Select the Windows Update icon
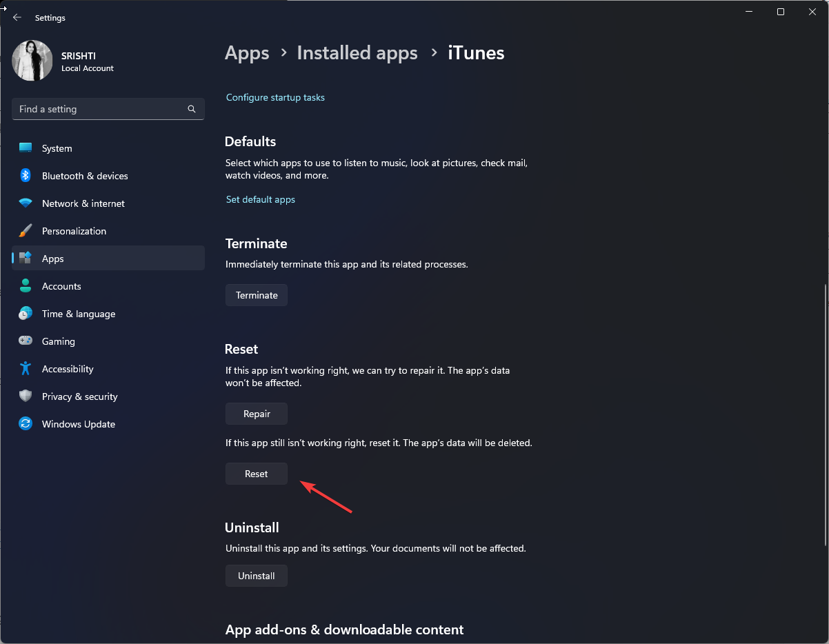 tap(26, 423)
